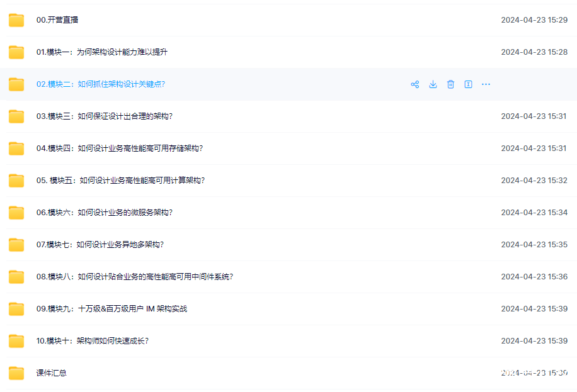Open folder 01.模块一：为何架构设计能力难以提升

click(101, 52)
